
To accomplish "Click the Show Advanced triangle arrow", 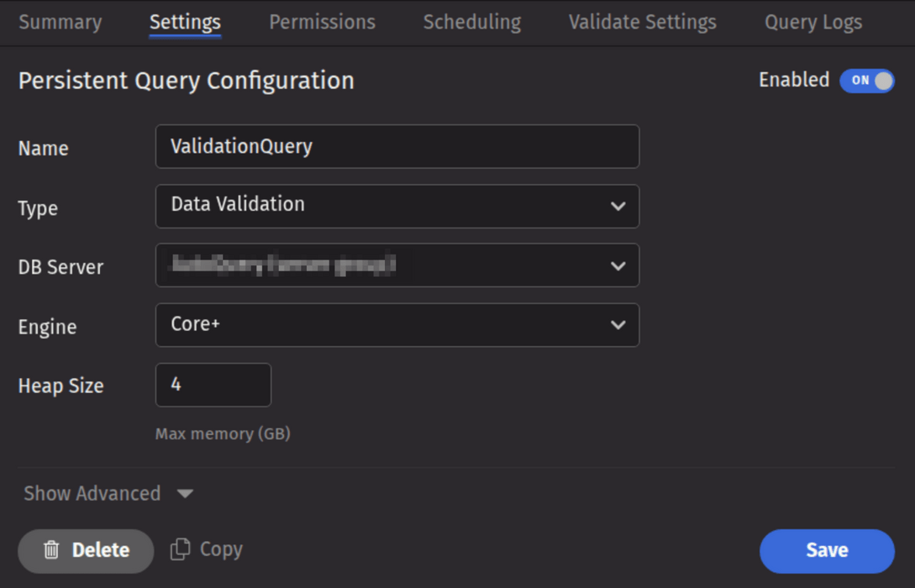I will point(186,494).
